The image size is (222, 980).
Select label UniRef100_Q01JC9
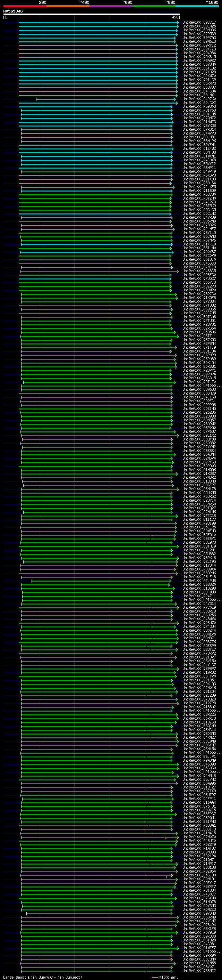[199, 80]
